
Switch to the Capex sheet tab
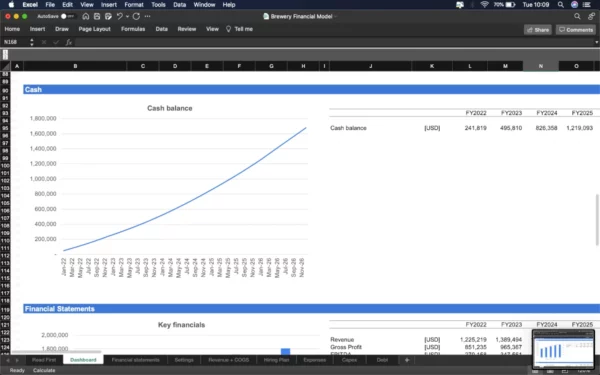349,360
